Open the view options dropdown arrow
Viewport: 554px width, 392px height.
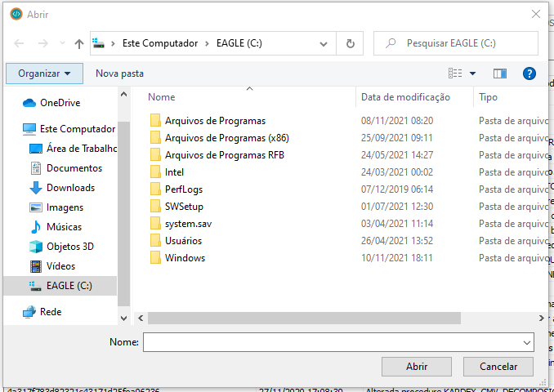(x=472, y=73)
